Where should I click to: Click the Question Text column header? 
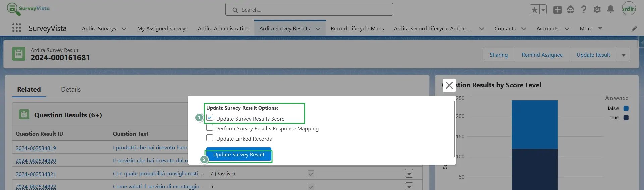click(130, 134)
